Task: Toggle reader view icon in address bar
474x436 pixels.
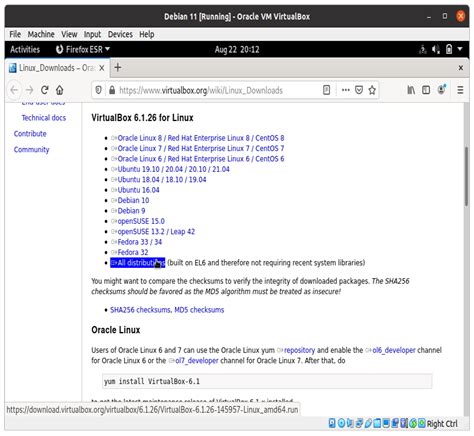Action: tap(326, 90)
